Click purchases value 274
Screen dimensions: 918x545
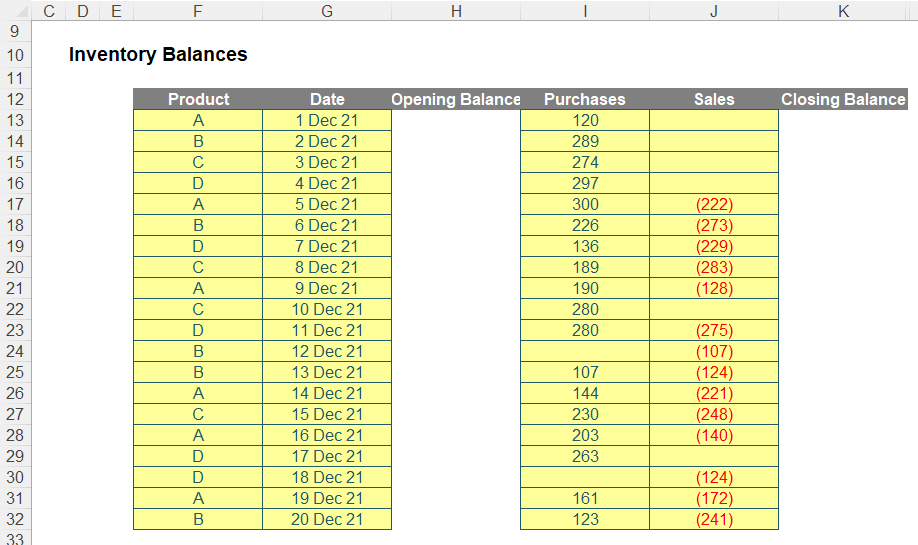[x=585, y=162]
